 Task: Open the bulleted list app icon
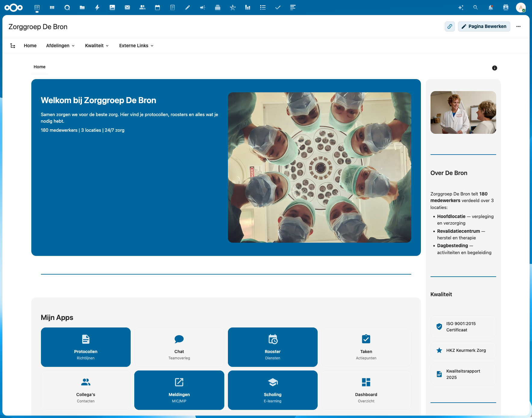click(263, 8)
